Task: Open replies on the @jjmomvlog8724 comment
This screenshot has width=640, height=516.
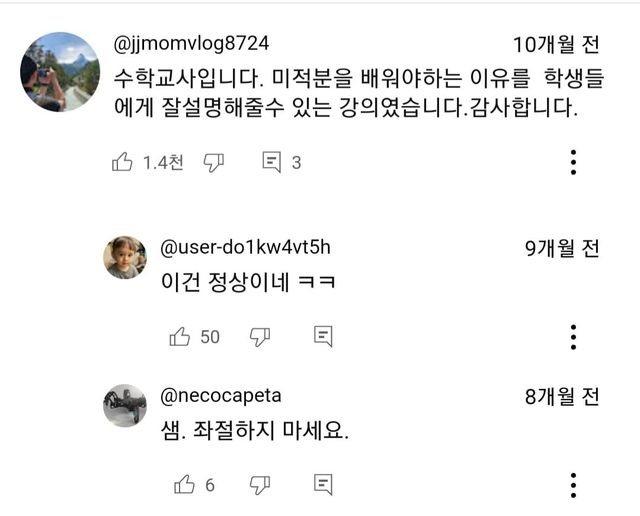Action: (272, 162)
